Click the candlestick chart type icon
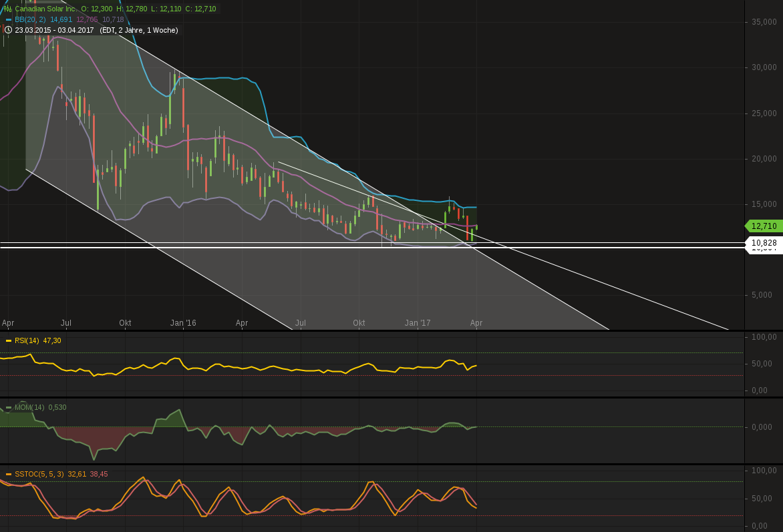Viewport: 783px width, 532px height. coord(7,9)
